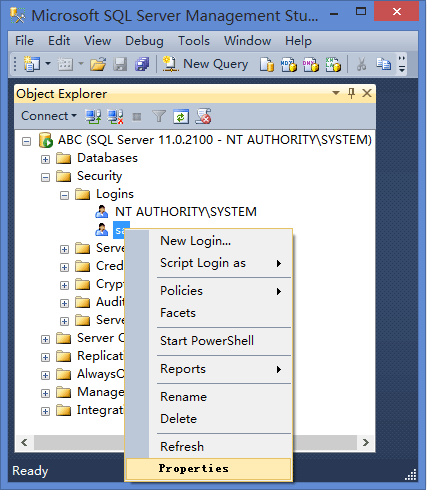This screenshot has width=427, height=490.
Task: Toggle the Object Explorer auto-hide pin
Action: pos(351,93)
